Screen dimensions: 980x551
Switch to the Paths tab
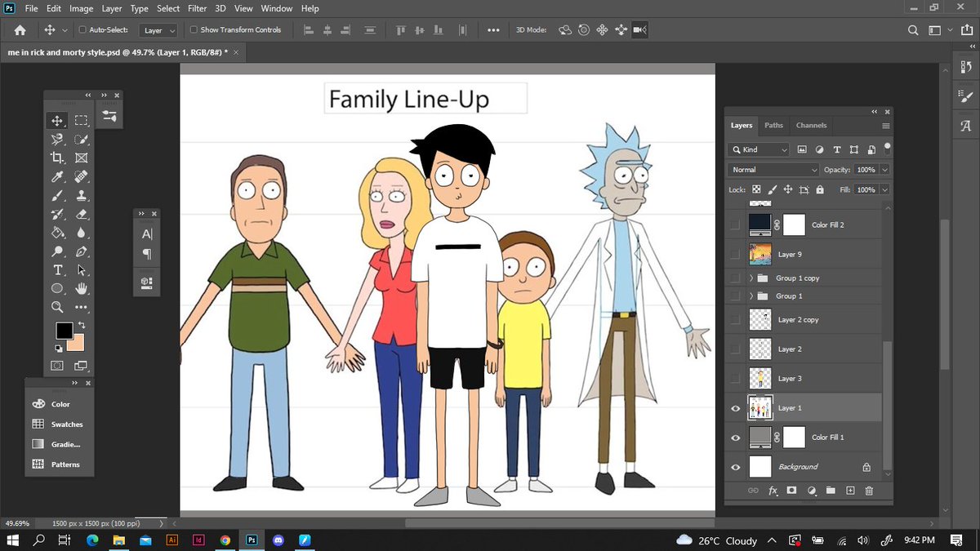[773, 126]
